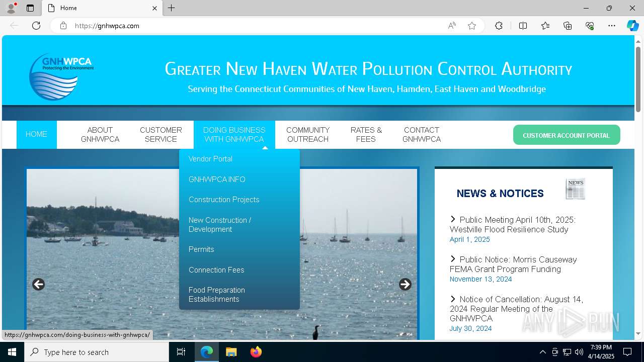This screenshot has height=362, width=644.
Task: Open the Favorites list
Action: click(545, 26)
